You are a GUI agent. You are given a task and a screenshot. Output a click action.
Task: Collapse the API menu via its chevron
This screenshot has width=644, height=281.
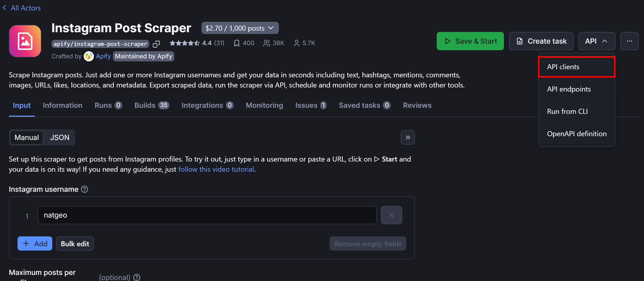click(x=605, y=41)
